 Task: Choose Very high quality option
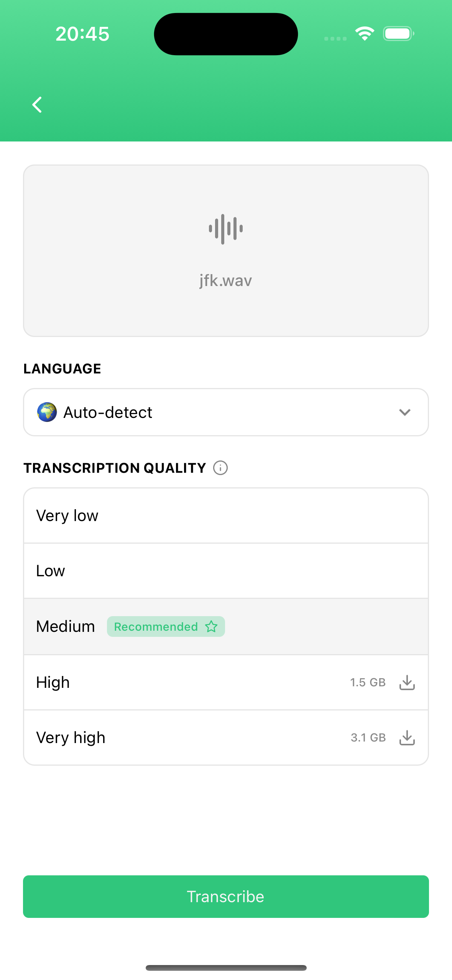click(226, 738)
